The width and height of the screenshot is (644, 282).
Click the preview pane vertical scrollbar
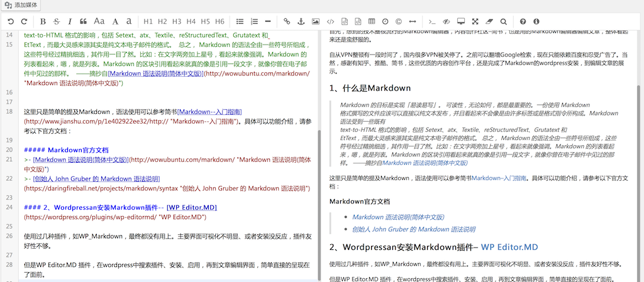[638, 182]
